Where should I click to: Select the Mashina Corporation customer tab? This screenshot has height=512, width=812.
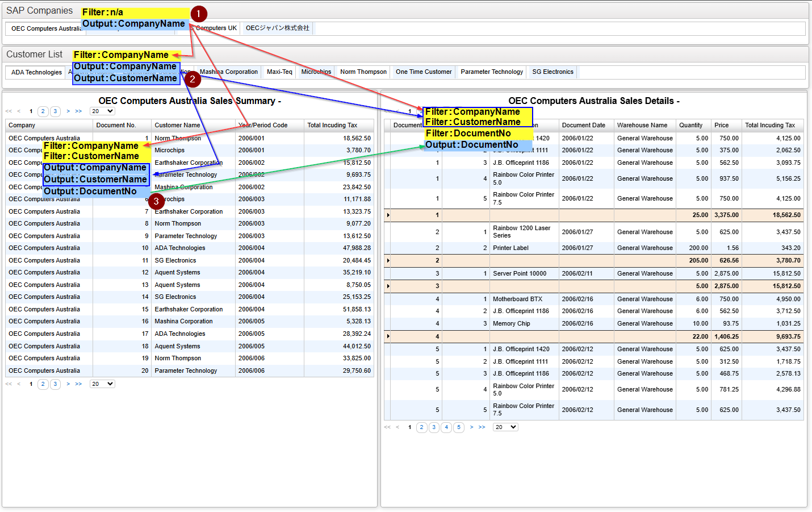[228, 72]
